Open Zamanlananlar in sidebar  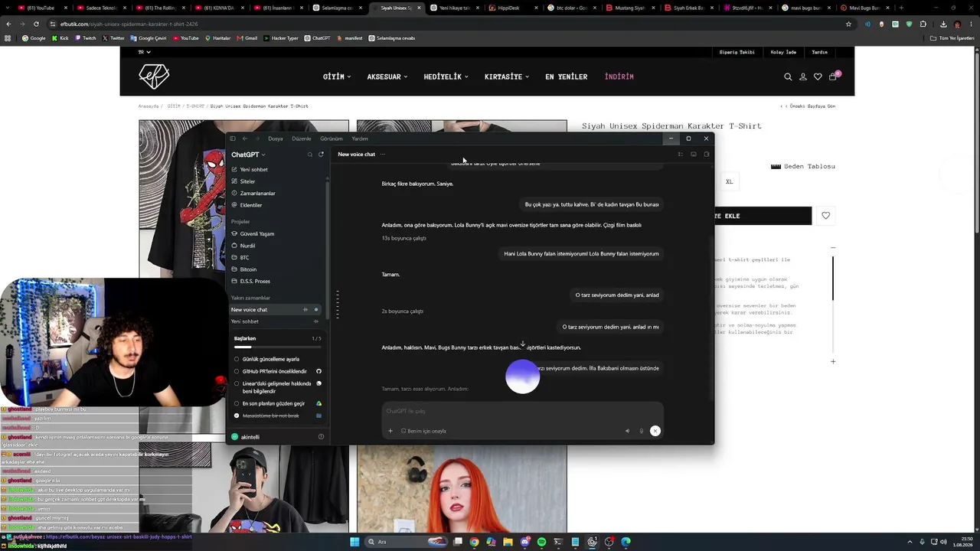pyautogui.click(x=258, y=194)
